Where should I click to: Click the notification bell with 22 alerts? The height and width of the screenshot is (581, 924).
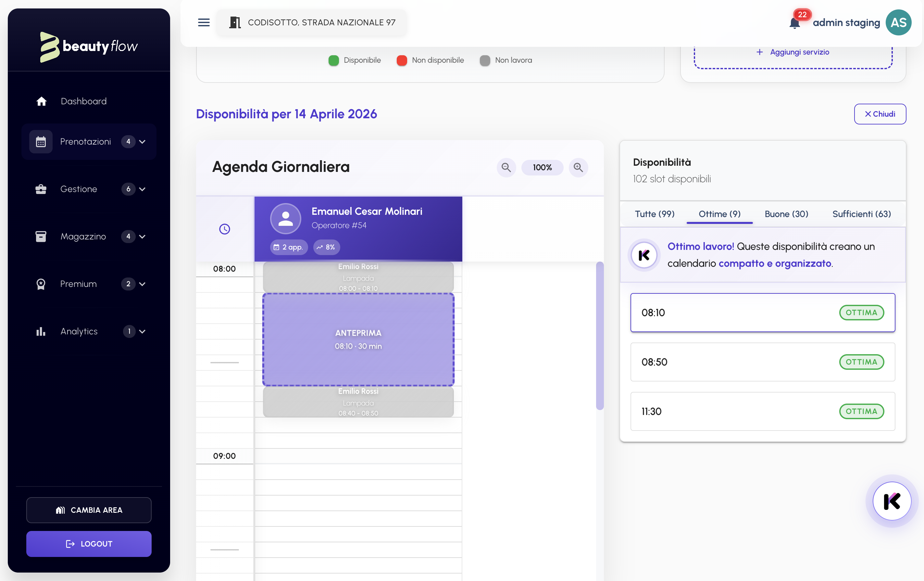point(794,23)
